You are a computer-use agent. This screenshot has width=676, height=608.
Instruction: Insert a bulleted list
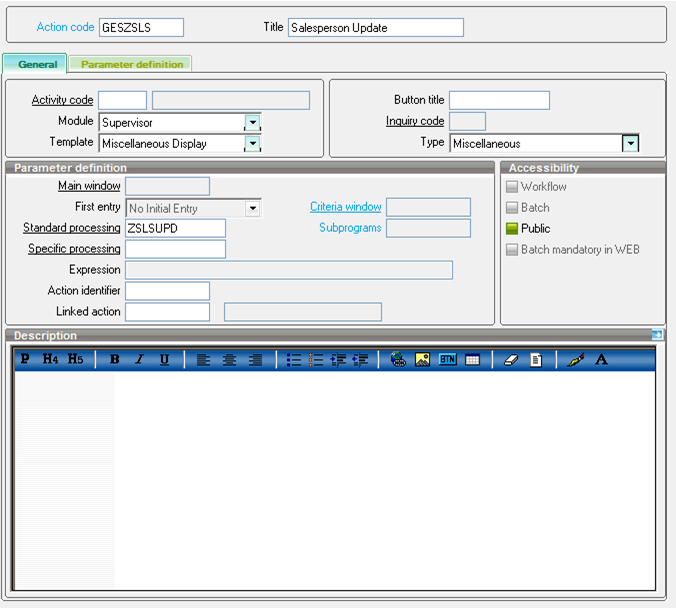(x=294, y=360)
